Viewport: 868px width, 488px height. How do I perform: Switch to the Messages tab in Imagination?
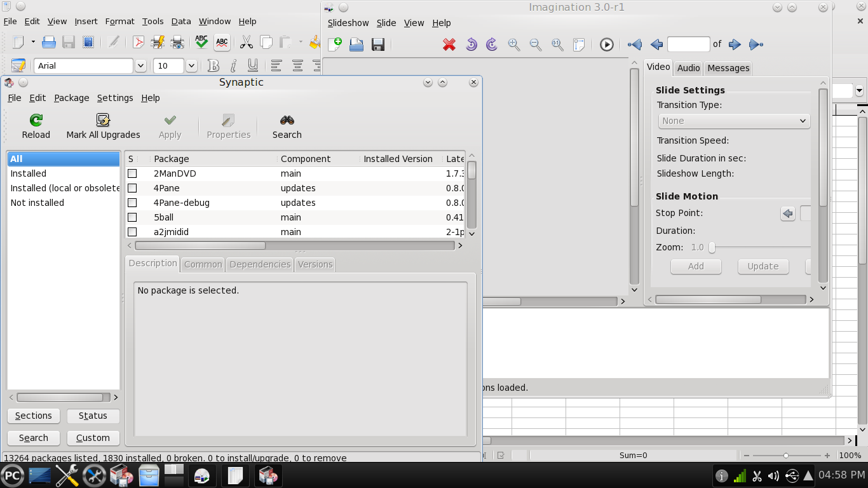click(x=728, y=68)
